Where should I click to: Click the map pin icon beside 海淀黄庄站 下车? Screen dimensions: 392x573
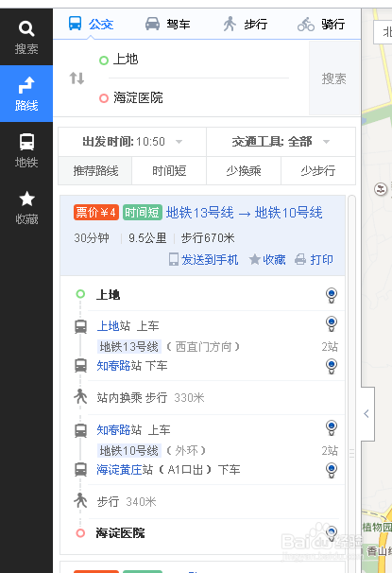click(x=332, y=470)
